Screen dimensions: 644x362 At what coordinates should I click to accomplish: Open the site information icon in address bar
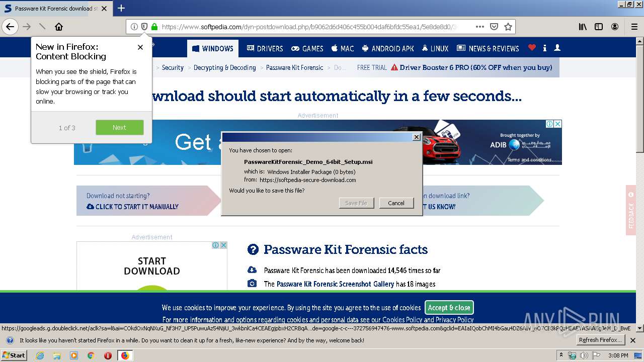[x=134, y=27]
